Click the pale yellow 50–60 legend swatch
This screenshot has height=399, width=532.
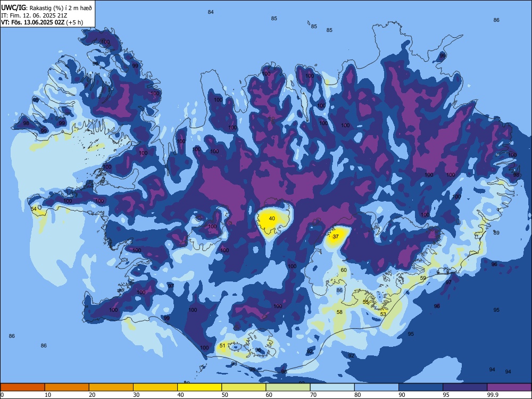coord(244,387)
